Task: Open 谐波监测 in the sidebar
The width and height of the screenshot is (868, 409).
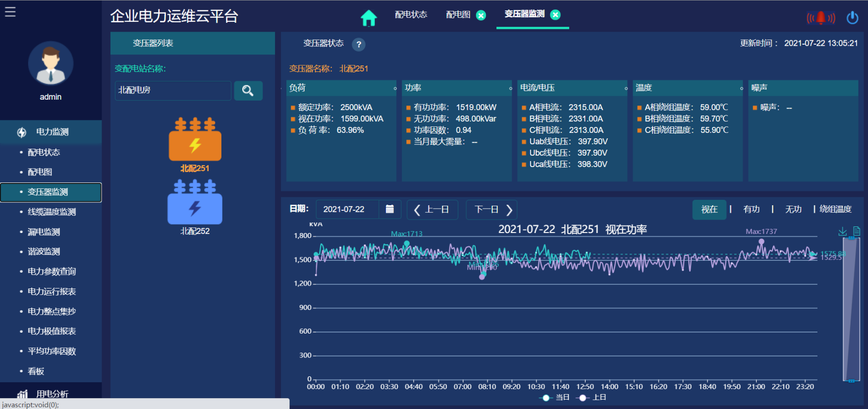Action: [44, 252]
